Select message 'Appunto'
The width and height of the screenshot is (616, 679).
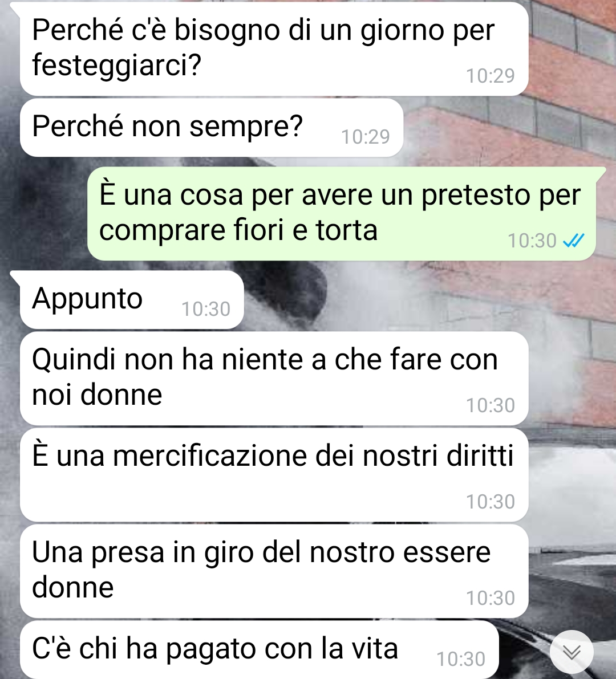[132, 300]
